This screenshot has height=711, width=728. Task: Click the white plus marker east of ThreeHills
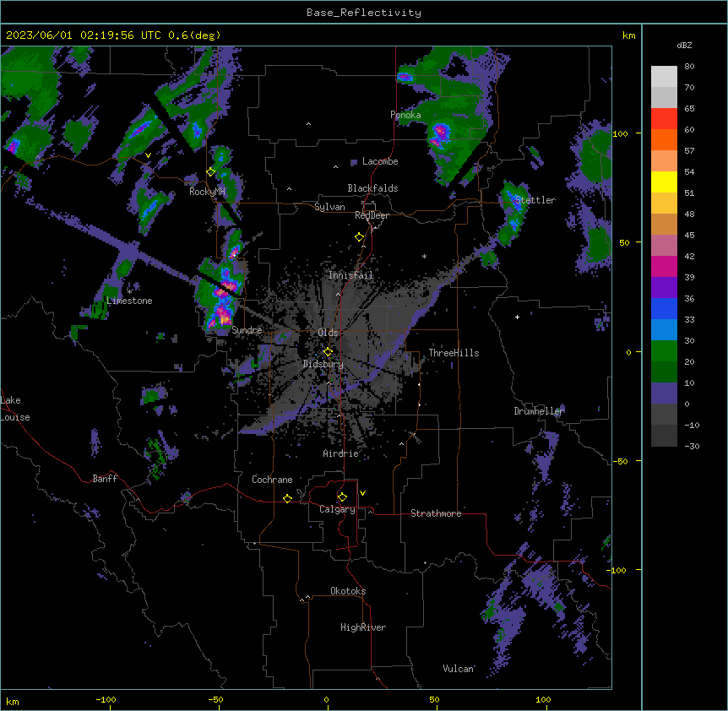[x=517, y=317]
